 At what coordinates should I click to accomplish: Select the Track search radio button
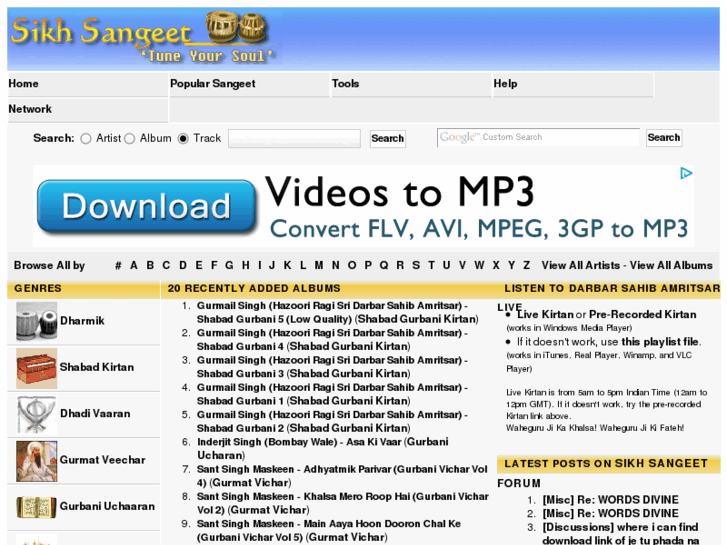pyautogui.click(x=183, y=139)
